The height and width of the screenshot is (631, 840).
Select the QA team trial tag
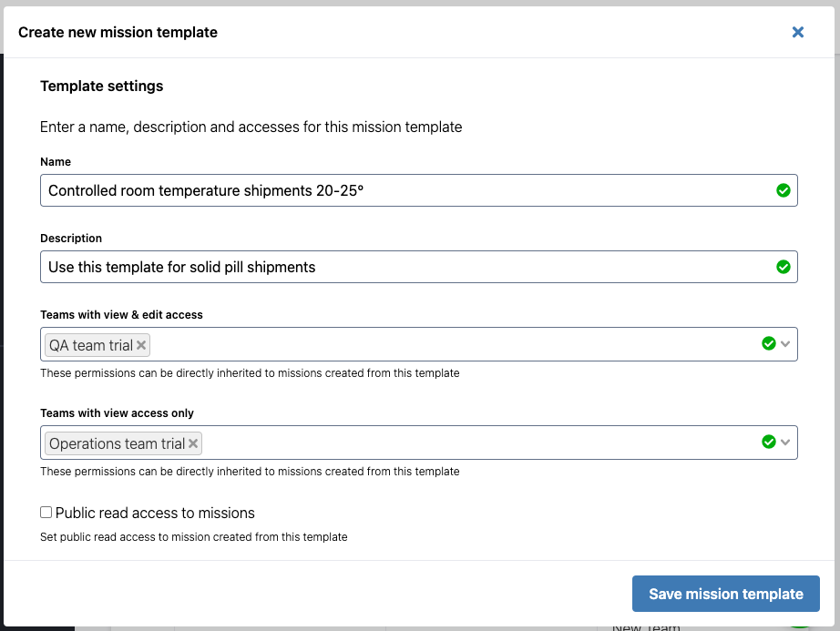[90, 345]
